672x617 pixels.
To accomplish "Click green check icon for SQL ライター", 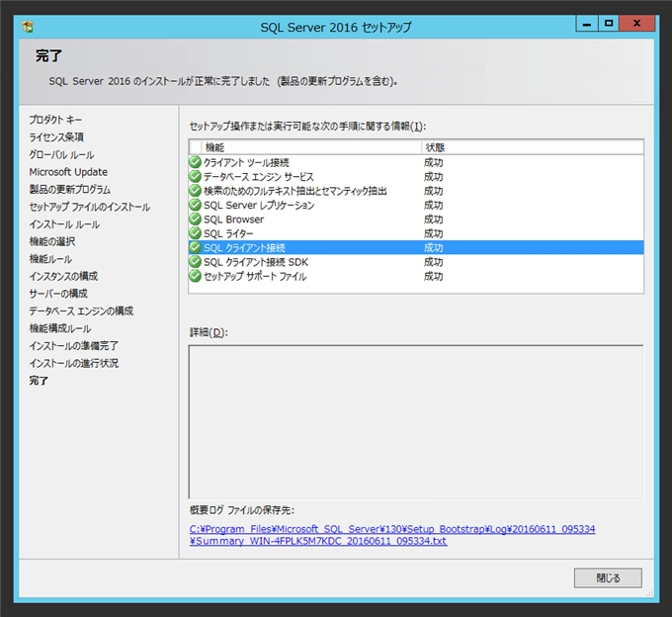I will click(x=195, y=233).
